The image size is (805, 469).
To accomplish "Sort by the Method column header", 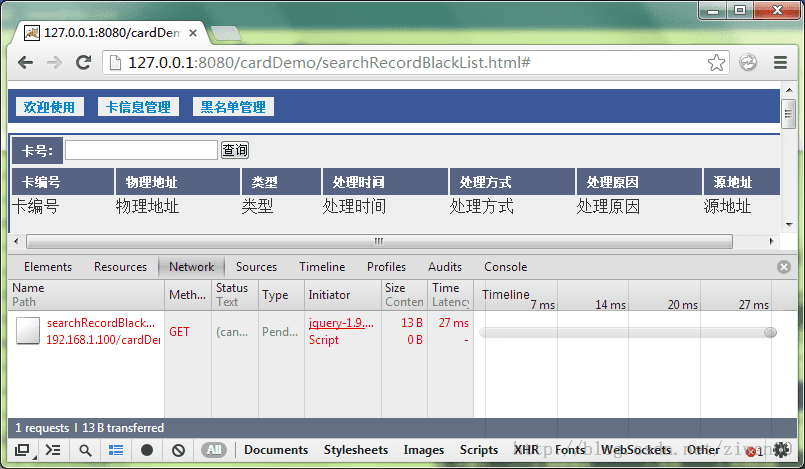I will tap(187, 295).
